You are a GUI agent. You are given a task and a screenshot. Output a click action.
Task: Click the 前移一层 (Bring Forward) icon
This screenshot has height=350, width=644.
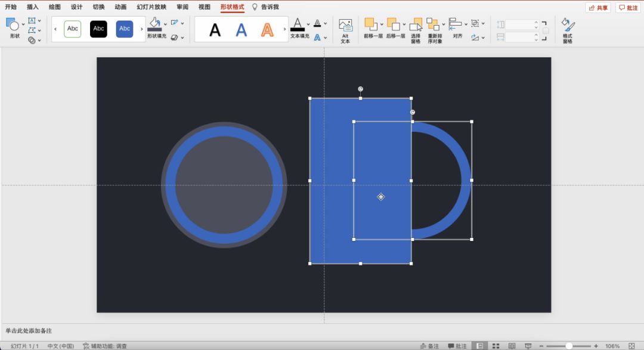(371, 24)
